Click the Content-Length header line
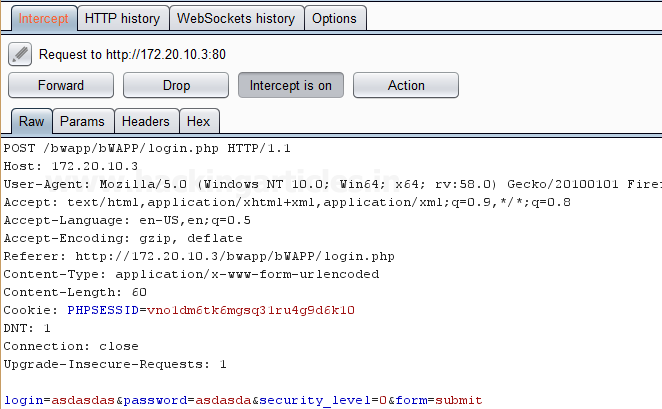Viewport: 662px width, 409px height. point(75,292)
